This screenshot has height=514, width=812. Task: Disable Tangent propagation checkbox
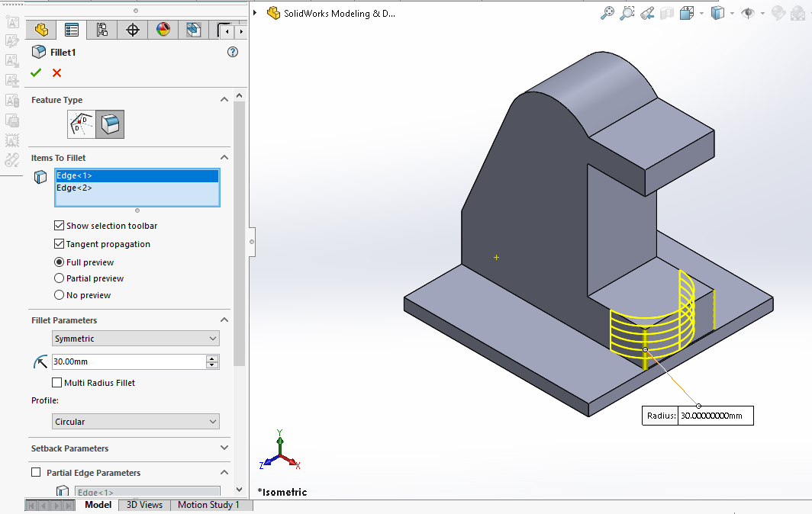(60, 244)
